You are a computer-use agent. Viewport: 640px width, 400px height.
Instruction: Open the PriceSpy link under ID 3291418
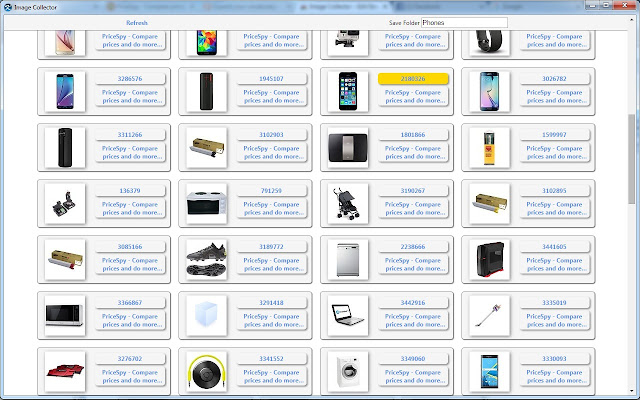pos(271,320)
